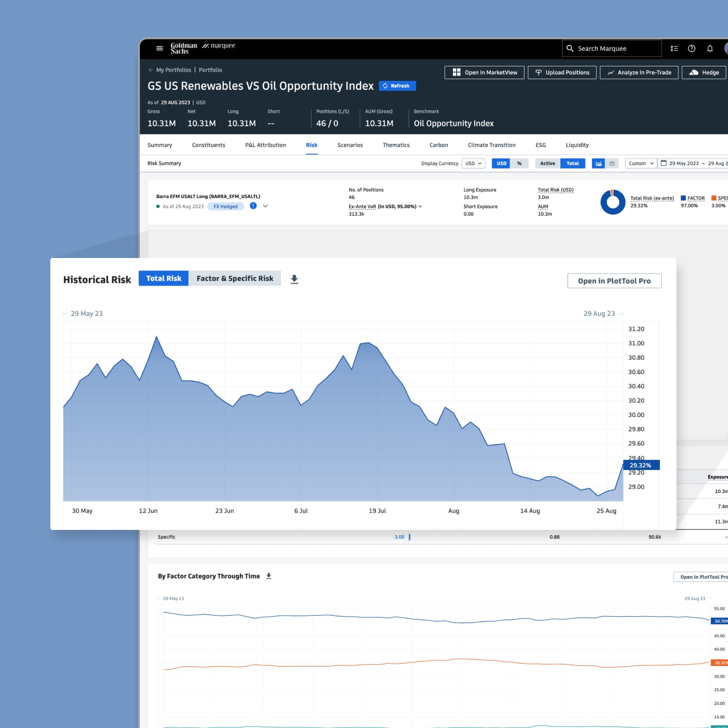Click the FACTOR blue legend swatch

[x=683, y=198]
